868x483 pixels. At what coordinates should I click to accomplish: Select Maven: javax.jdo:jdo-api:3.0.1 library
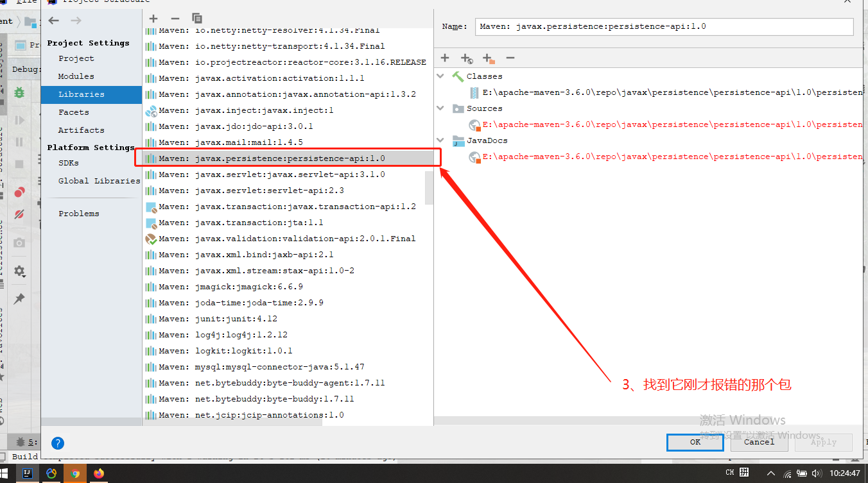pyautogui.click(x=288, y=126)
